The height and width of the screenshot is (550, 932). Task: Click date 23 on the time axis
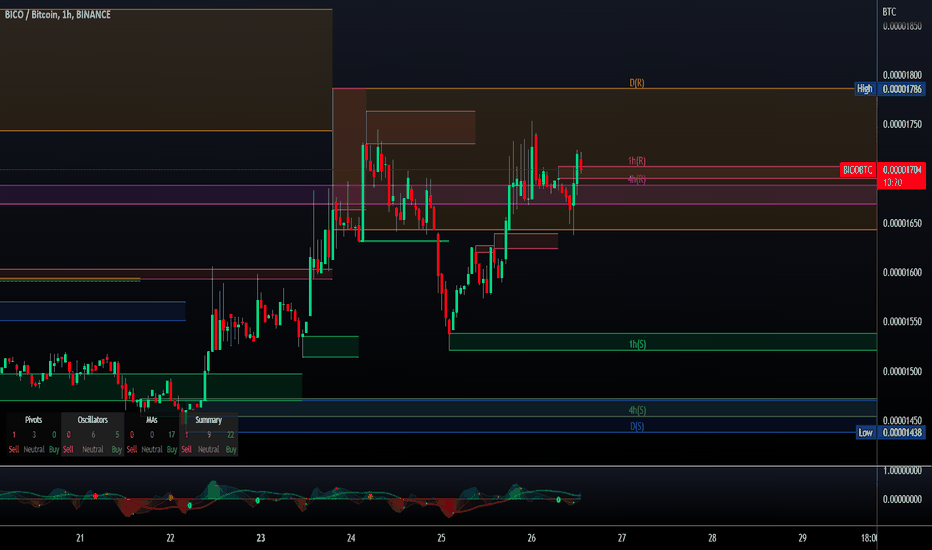[x=260, y=538]
